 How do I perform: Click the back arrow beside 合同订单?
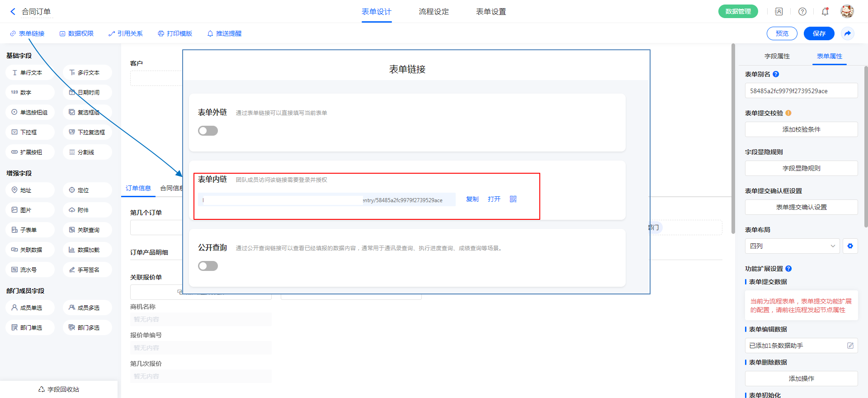(x=13, y=12)
